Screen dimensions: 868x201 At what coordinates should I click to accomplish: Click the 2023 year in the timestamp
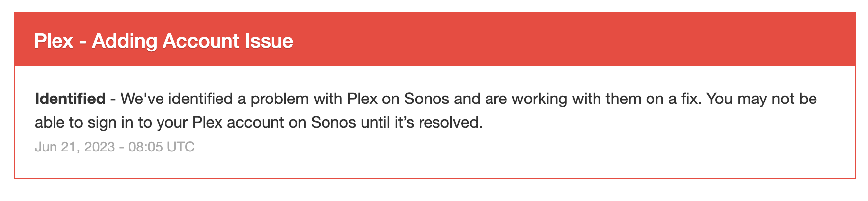(101, 147)
